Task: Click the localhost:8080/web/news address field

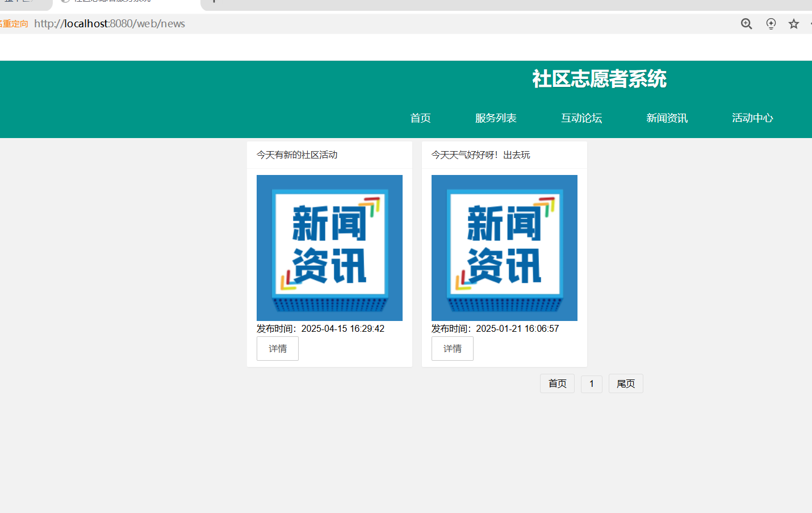Action: point(110,24)
